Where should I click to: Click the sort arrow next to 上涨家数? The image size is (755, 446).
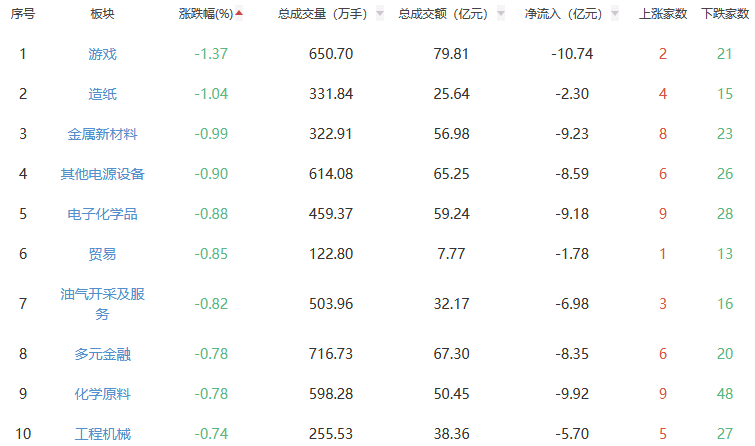(x=691, y=15)
